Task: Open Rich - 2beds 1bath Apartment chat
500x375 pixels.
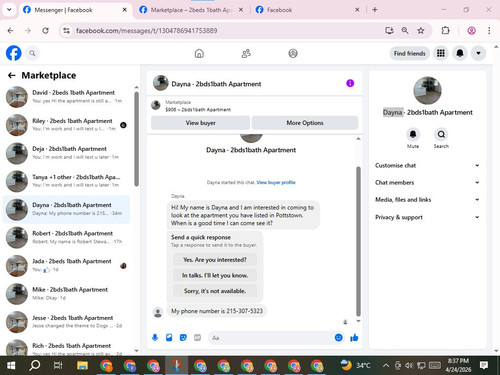Action: click(66, 347)
